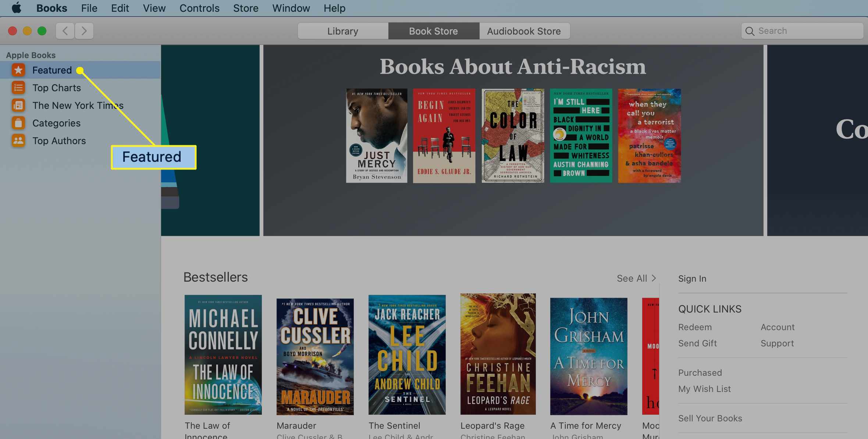The width and height of the screenshot is (868, 439).
Task: Open the Edit menu
Action: pyautogui.click(x=120, y=8)
